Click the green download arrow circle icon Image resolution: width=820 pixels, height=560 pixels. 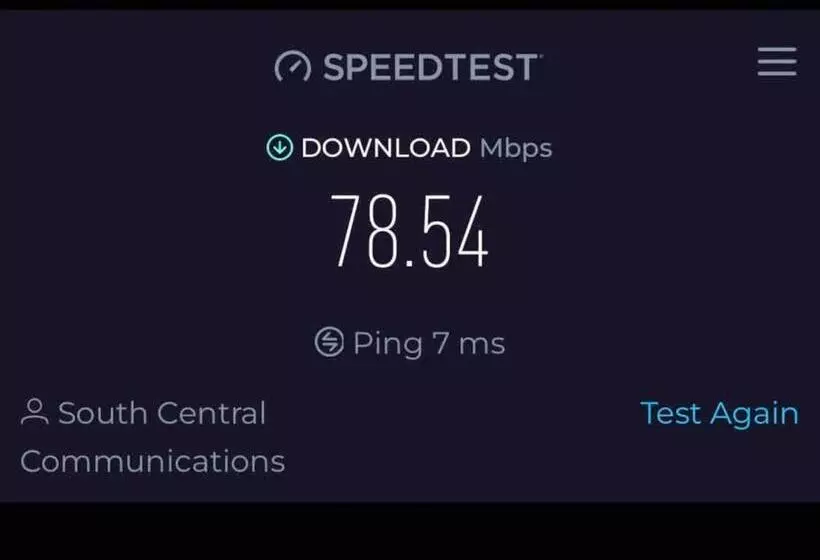tap(280, 147)
